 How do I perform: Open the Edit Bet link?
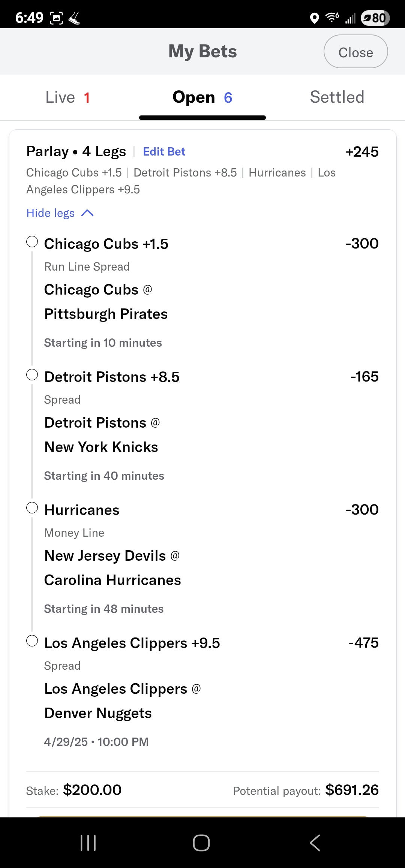point(164,152)
